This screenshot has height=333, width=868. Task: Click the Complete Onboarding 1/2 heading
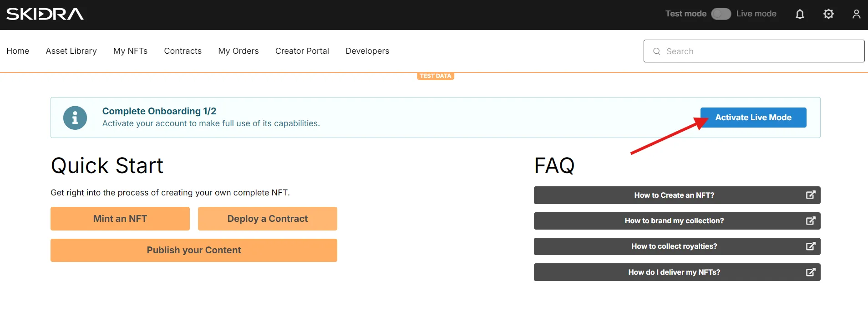coord(159,111)
